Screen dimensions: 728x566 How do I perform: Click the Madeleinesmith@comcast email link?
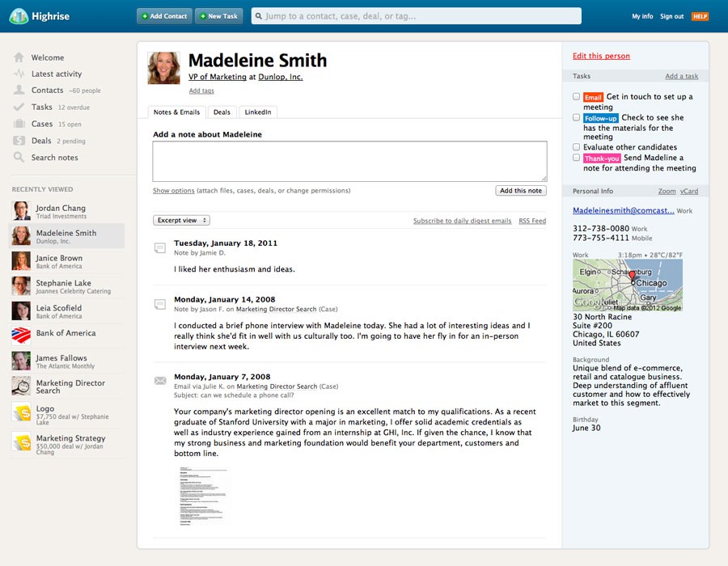(x=624, y=210)
